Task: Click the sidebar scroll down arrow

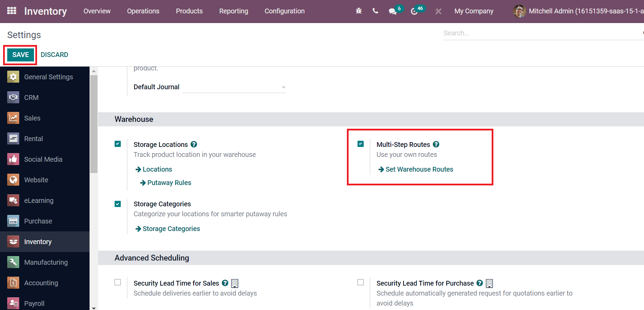Action: click(x=94, y=308)
